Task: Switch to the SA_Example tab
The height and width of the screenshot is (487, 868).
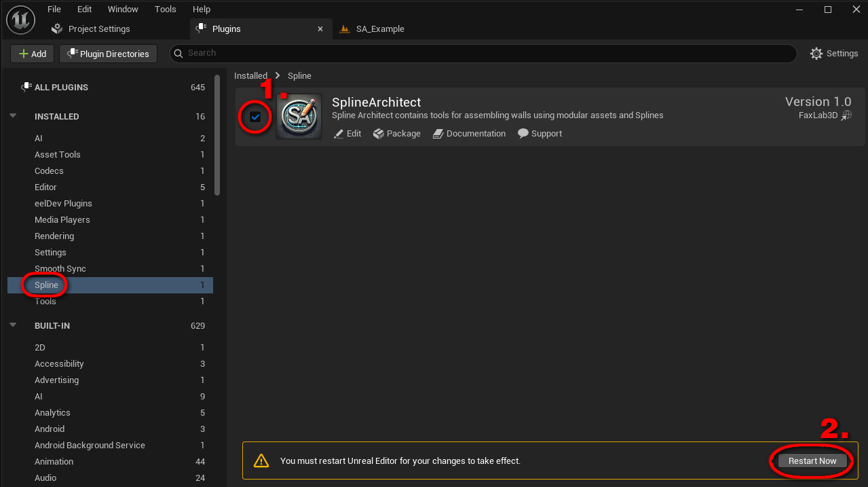Action: tap(379, 29)
